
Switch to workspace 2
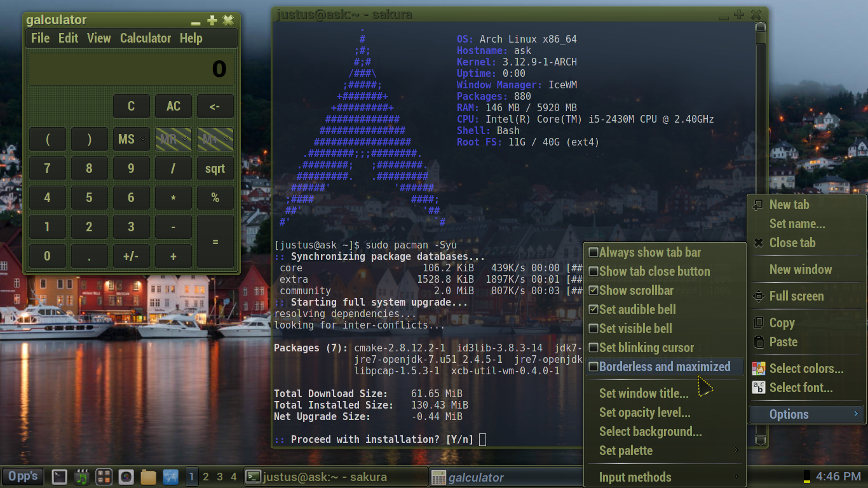coord(205,477)
